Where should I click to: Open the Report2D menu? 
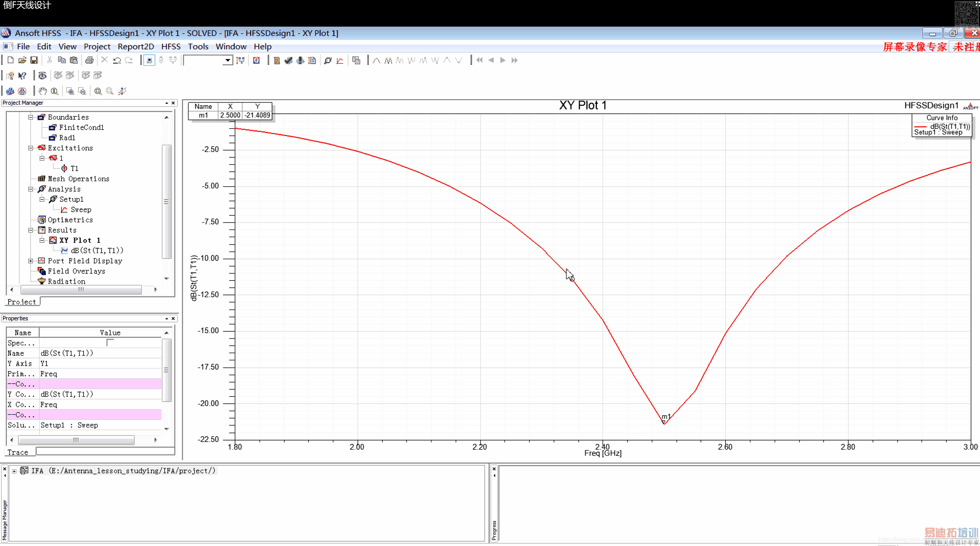click(136, 46)
